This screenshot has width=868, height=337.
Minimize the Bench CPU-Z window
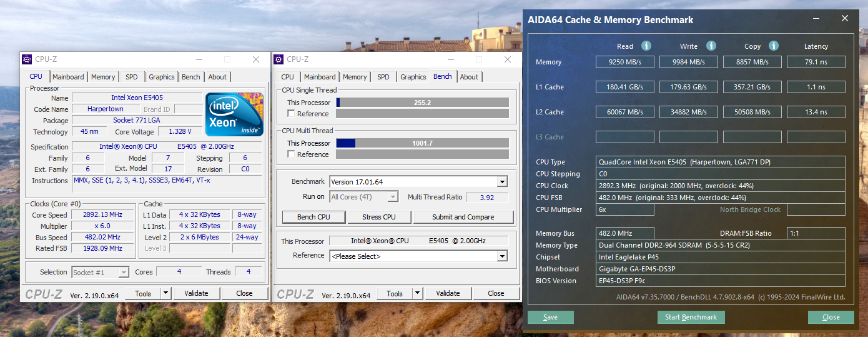click(451, 59)
